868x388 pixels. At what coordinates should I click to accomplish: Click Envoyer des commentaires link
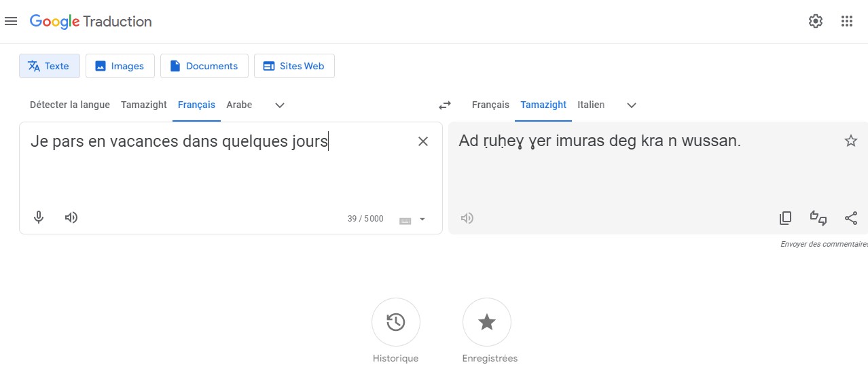pos(824,244)
